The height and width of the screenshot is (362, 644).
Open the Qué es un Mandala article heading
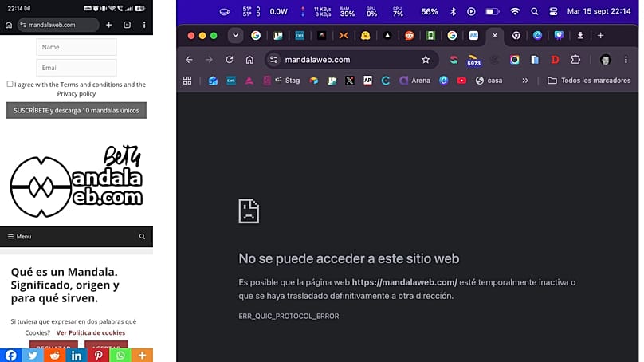[x=65, y=285]
